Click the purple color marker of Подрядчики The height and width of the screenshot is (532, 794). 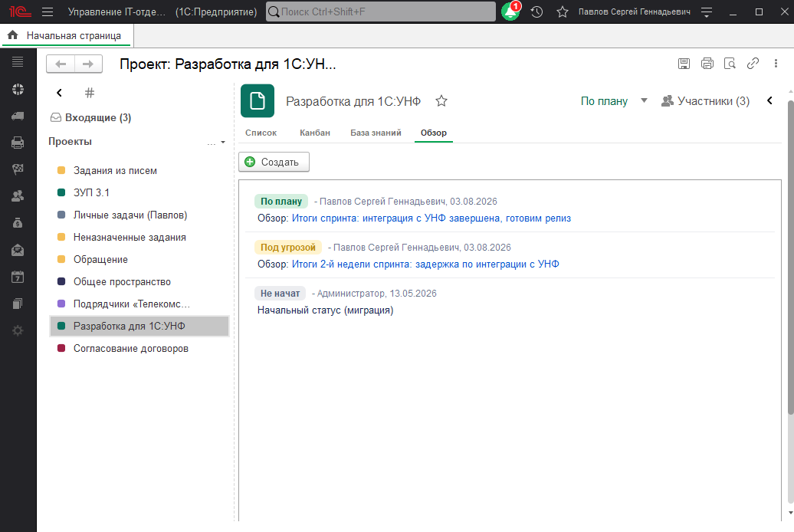coord(61,304)
